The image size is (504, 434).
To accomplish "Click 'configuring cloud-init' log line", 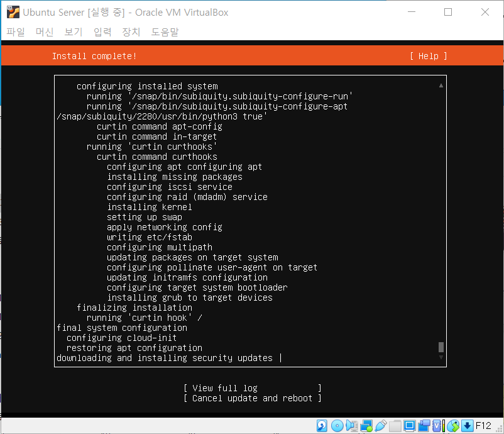I will click(x=121, y=338).
